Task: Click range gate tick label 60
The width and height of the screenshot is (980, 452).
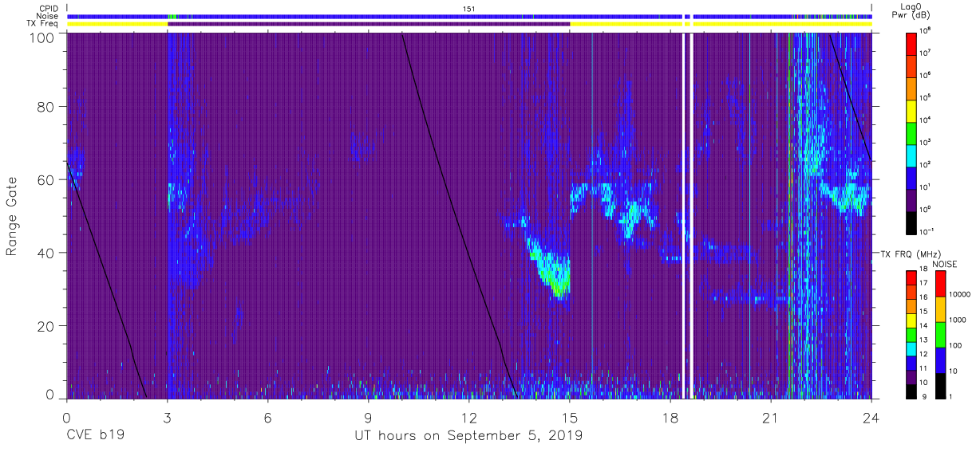Action: (46, 180)
